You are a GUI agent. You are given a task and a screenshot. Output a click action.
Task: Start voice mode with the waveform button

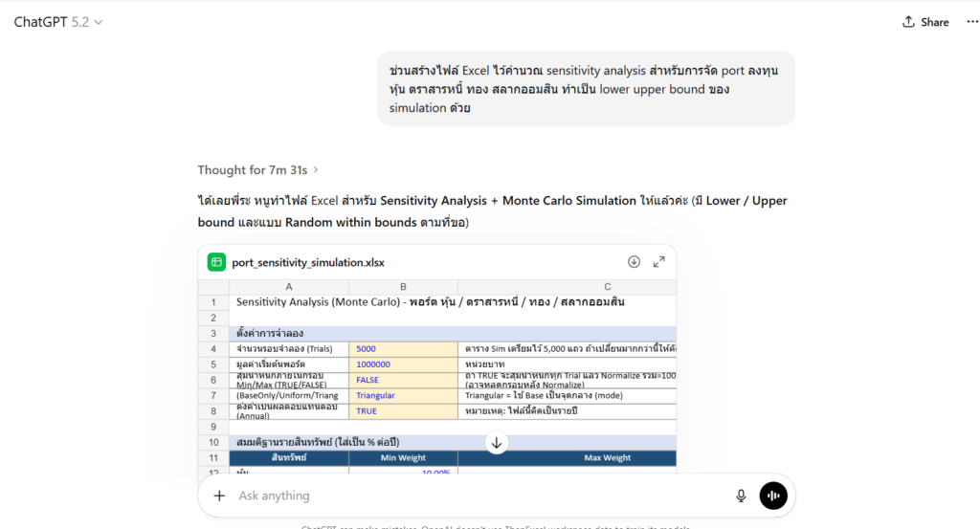773,496
